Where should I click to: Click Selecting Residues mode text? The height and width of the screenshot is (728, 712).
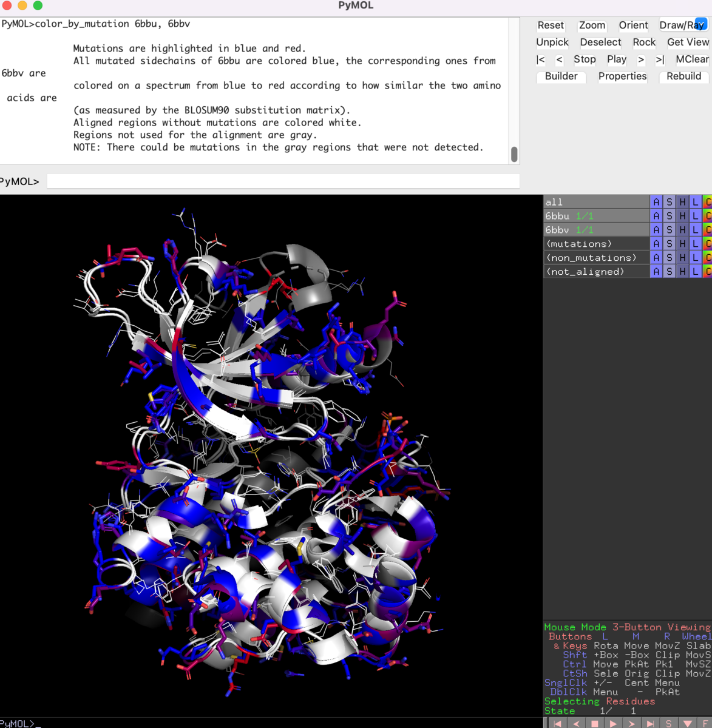tap(600, 701)
